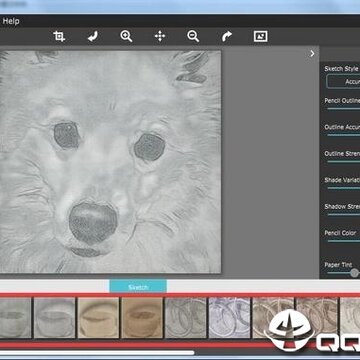Click the Zoom Out magnifier icon
The height and width of the screenshot is (360, 360).
tap(193, 36)
